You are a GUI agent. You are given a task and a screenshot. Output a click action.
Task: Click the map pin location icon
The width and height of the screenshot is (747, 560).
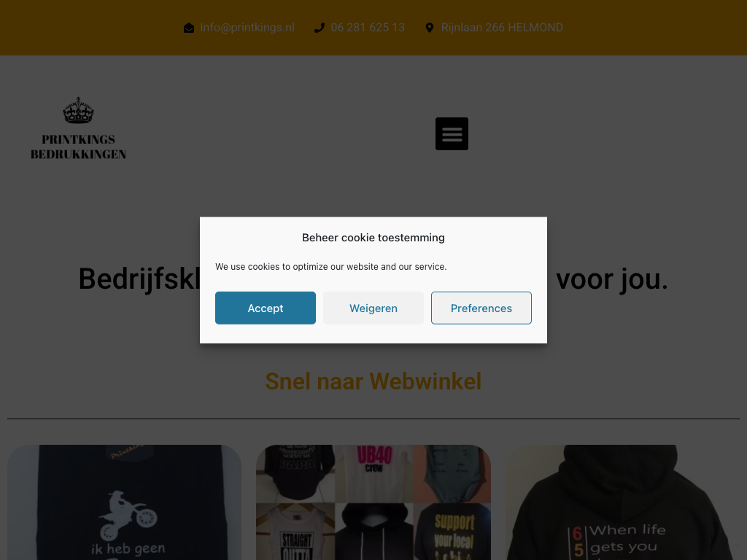[429, 28]
